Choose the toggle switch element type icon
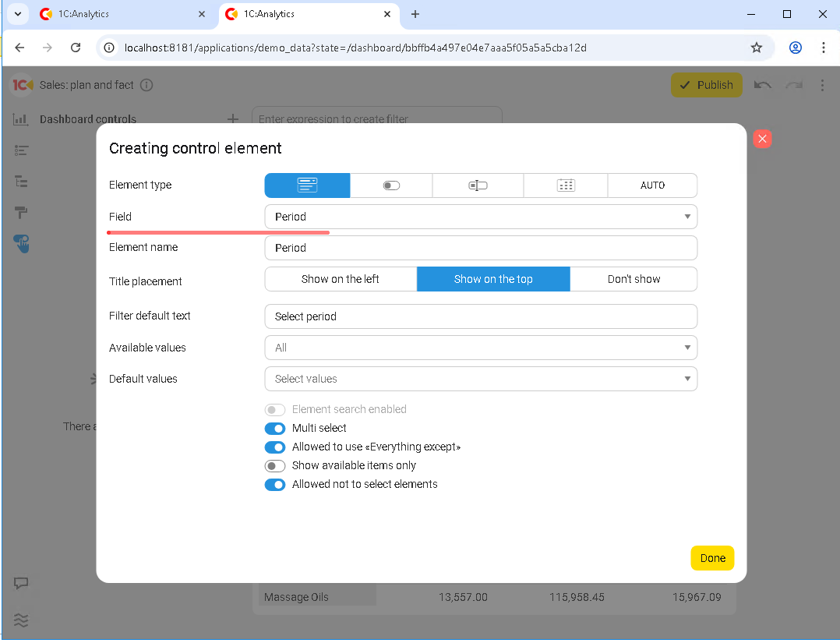 [x=391, y=185]
